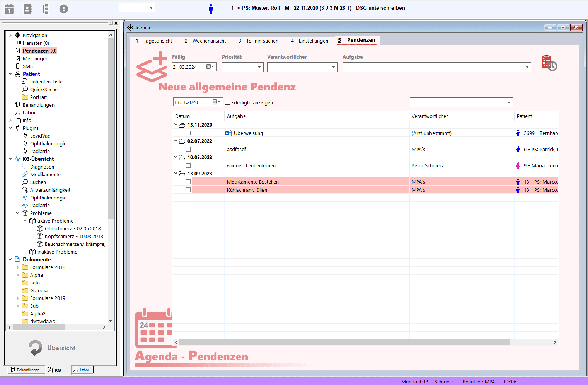Click the Word document icon beside Überweisung

pos(228,133)
